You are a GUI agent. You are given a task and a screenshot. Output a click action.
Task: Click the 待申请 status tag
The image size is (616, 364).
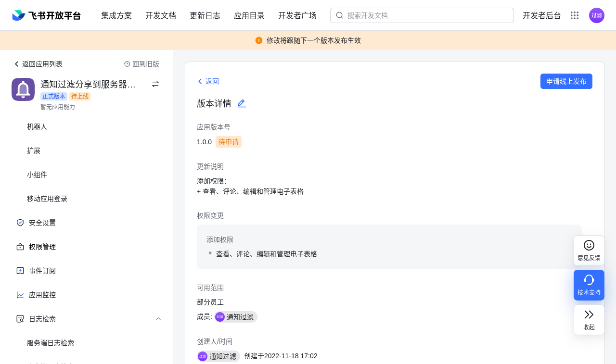point(229,142)
